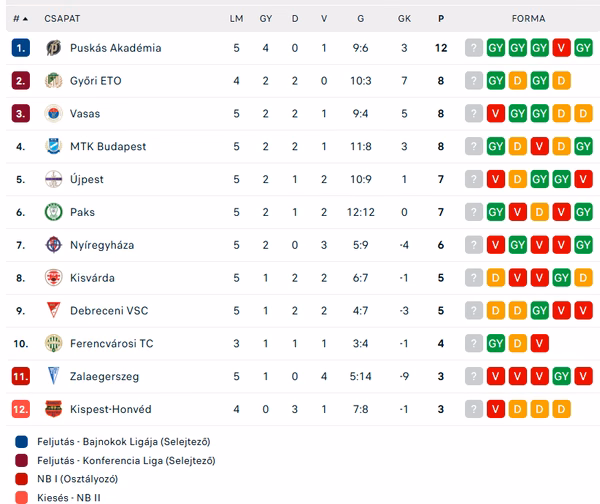Select the Újpest club logo

click(54, 179)
